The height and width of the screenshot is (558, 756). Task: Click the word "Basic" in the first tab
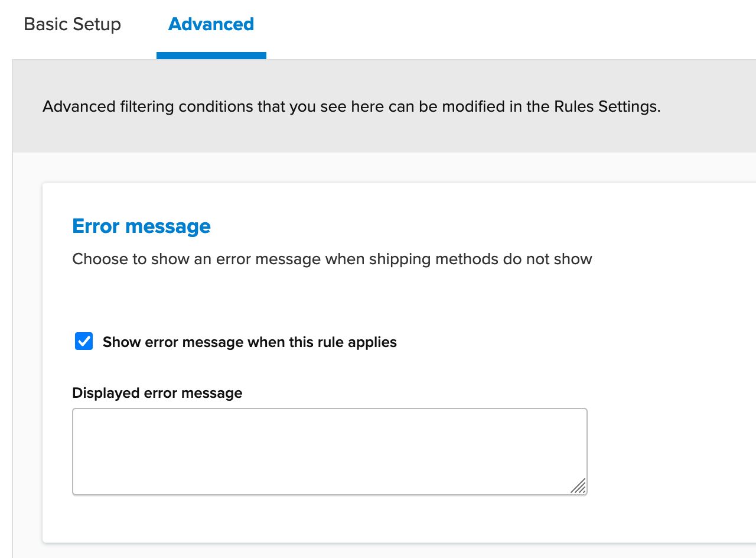45,25
